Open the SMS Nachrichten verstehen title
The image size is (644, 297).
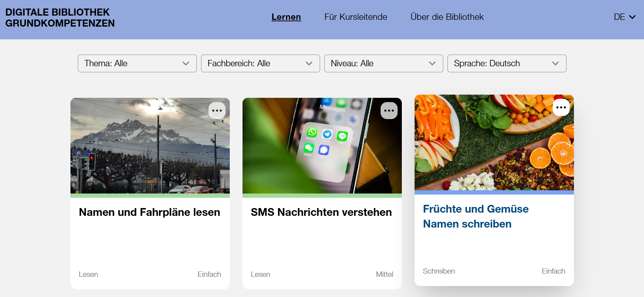click(x=321, y=212)
